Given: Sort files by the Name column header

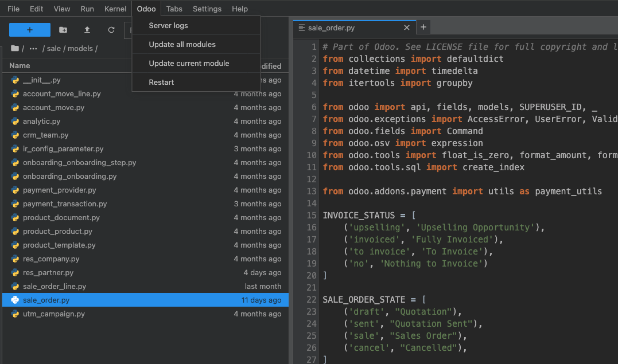Looking at the screenshot, I should (x=20, y=66).
